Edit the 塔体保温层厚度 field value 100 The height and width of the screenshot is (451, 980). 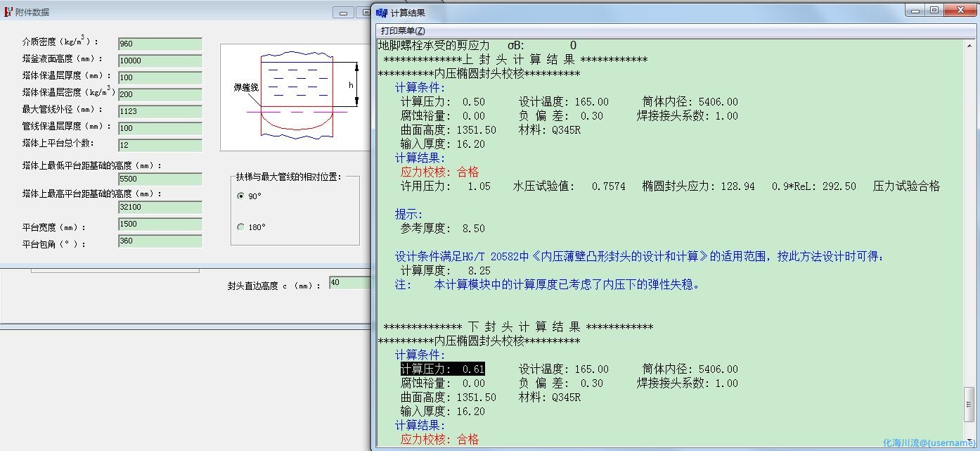160,77
